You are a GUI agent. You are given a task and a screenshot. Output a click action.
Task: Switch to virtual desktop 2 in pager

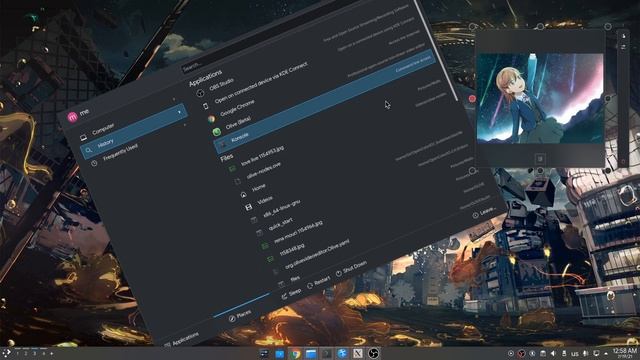click(26, 353)
